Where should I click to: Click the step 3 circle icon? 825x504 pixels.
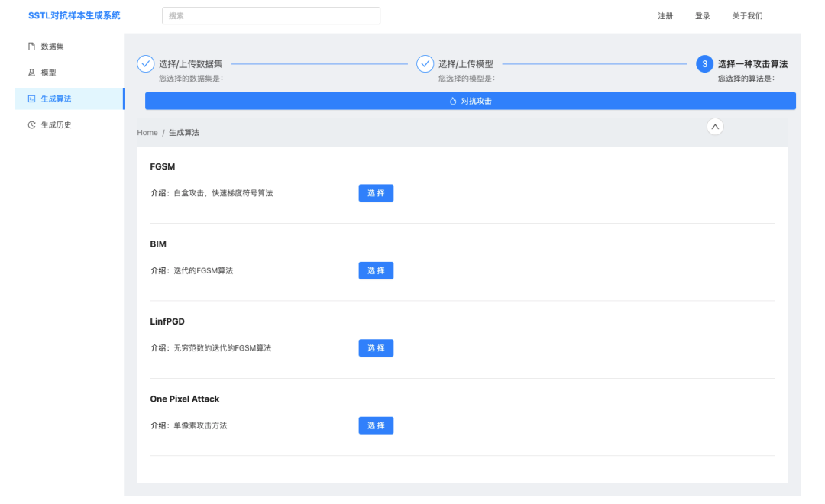pos(704,63)
